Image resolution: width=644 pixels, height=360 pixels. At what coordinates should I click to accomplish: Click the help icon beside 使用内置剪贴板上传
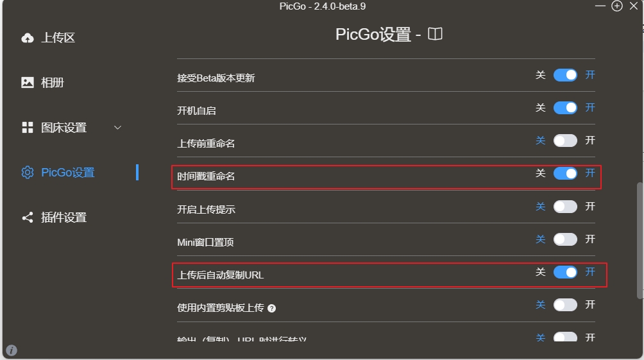click(272, 309)
